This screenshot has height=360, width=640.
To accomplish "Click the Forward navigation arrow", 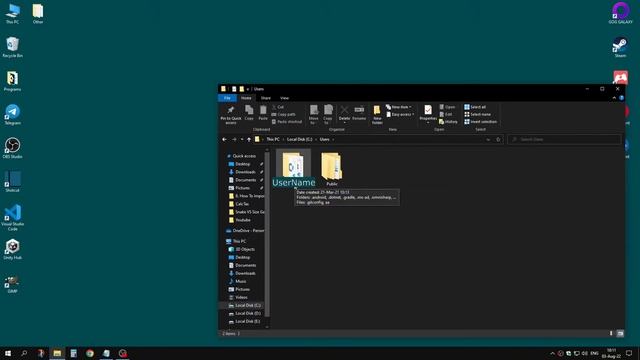I will tap(234, 140).
